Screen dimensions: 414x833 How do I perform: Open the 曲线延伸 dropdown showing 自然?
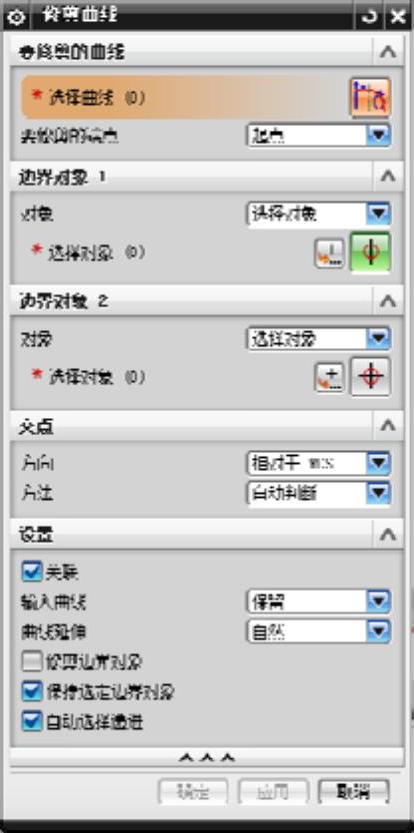[319, 632]
